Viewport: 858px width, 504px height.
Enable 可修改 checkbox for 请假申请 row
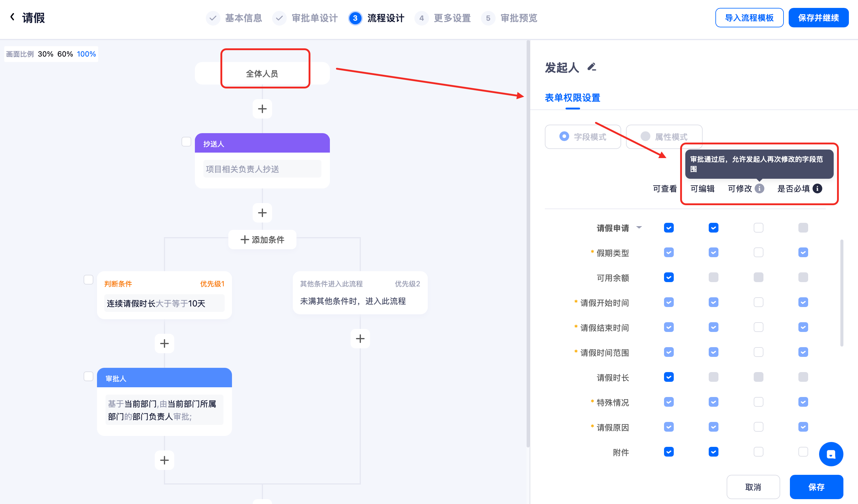tap(758, 228)
